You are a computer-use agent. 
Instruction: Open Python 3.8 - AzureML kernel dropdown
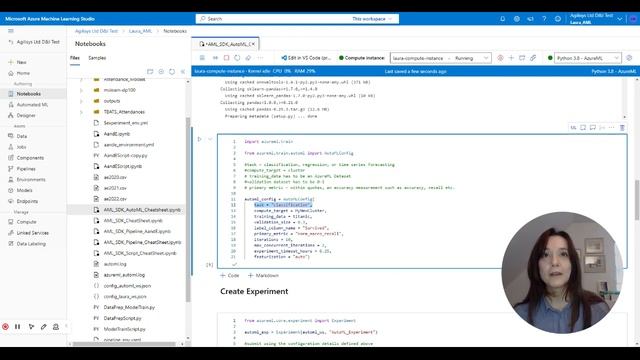click(x=587, y=58)
